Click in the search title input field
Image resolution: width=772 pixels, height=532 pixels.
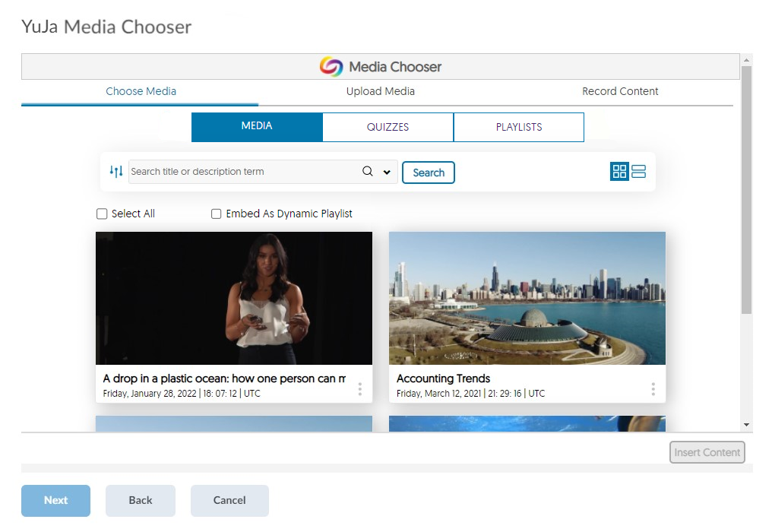(x=243, y=172)
